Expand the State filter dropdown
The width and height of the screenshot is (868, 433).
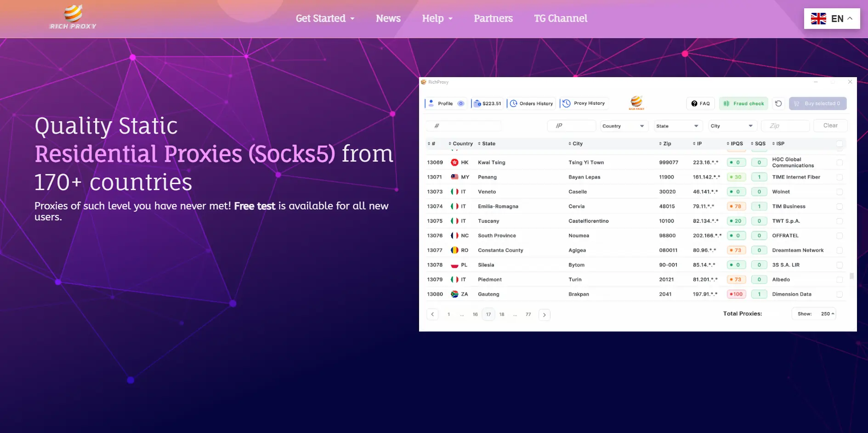678,126
